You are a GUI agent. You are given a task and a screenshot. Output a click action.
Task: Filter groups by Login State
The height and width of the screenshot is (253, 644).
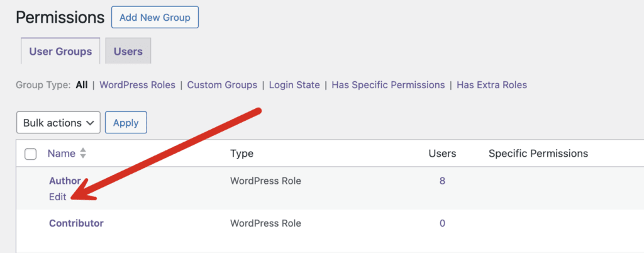point(294,85)
